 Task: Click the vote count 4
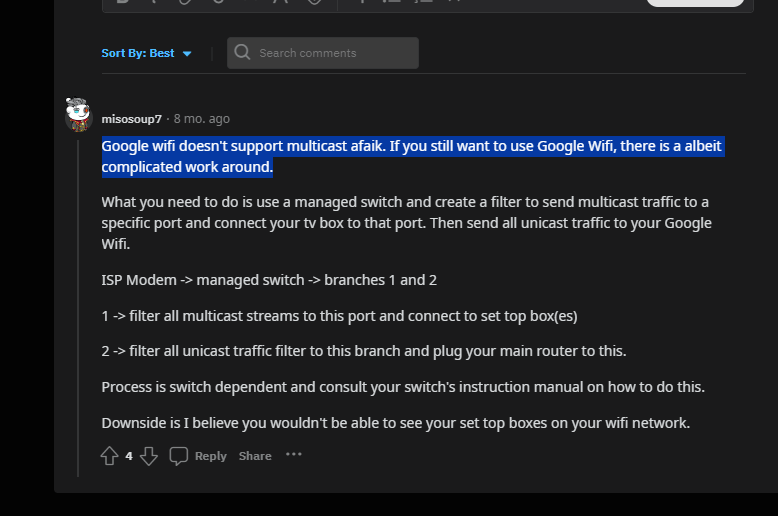(x=129, y=456)
